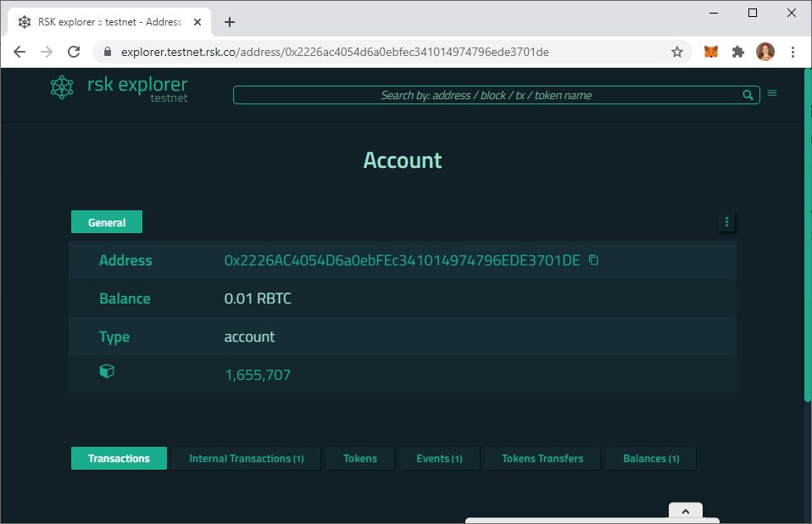Select the General tab
The width and height of the screenshot is (812, 524).
[x=107, y=222]
